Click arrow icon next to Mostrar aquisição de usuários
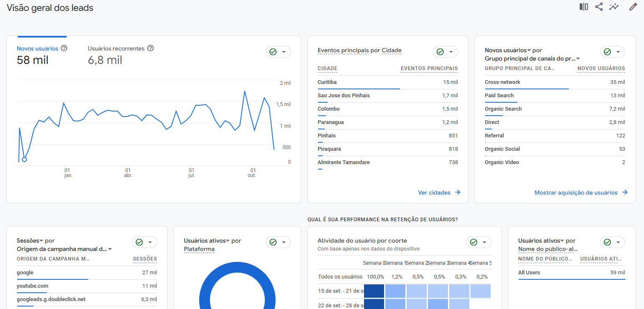Viewport: 644px width, 309px height. (625, 192)
